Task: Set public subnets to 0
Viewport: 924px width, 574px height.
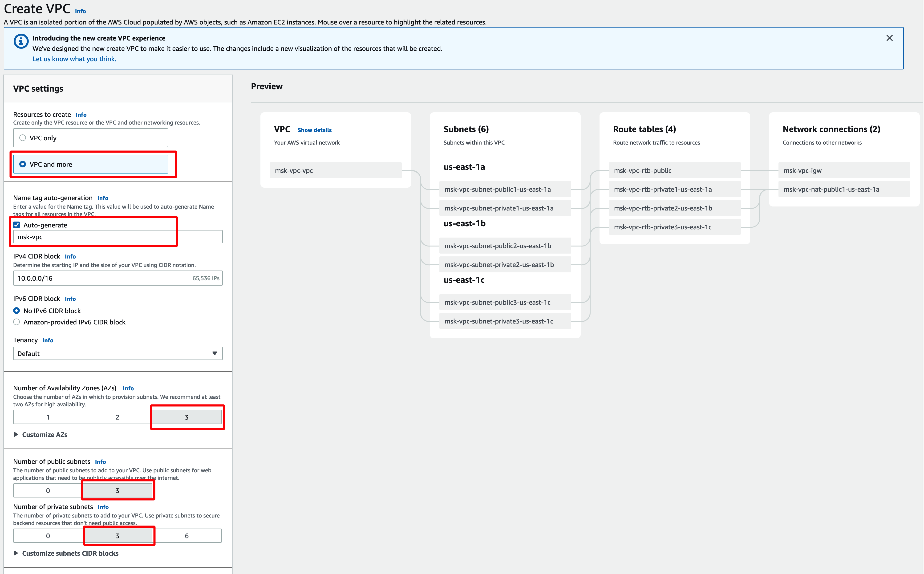Action: (x=48, y=490)
